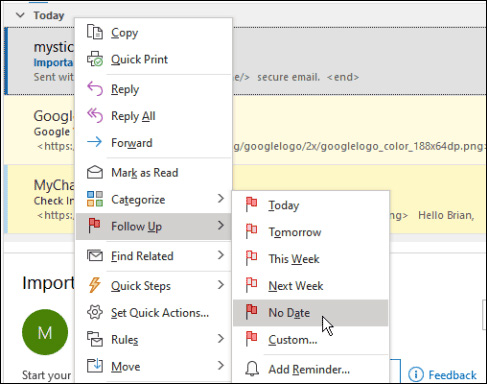487x384 pixels.
Task: Click the flag icon beside Custom
Action: 251,339
